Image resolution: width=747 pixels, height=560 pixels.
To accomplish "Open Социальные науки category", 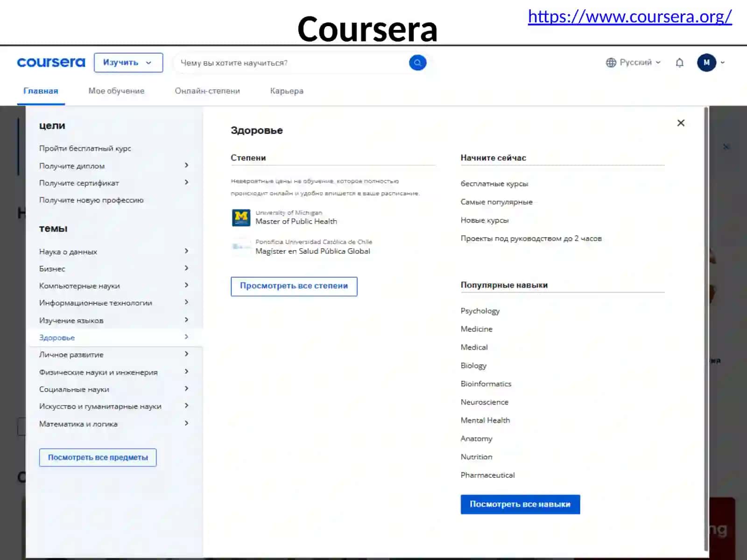I will [x=114, y=389].
